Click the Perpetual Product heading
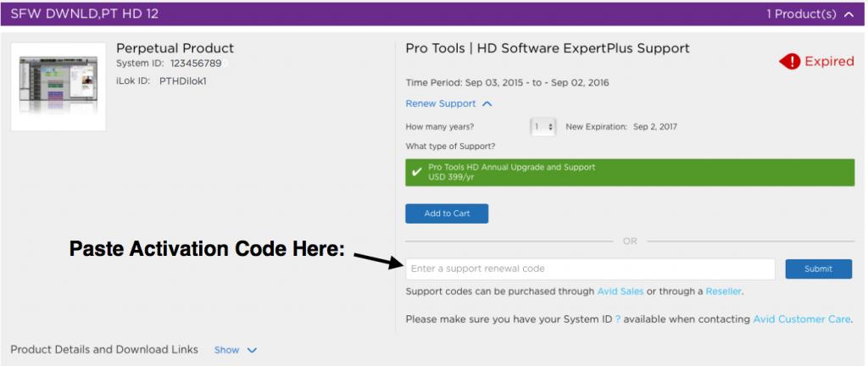Screen dimensions: 868x366 click(x=175, y=48)
